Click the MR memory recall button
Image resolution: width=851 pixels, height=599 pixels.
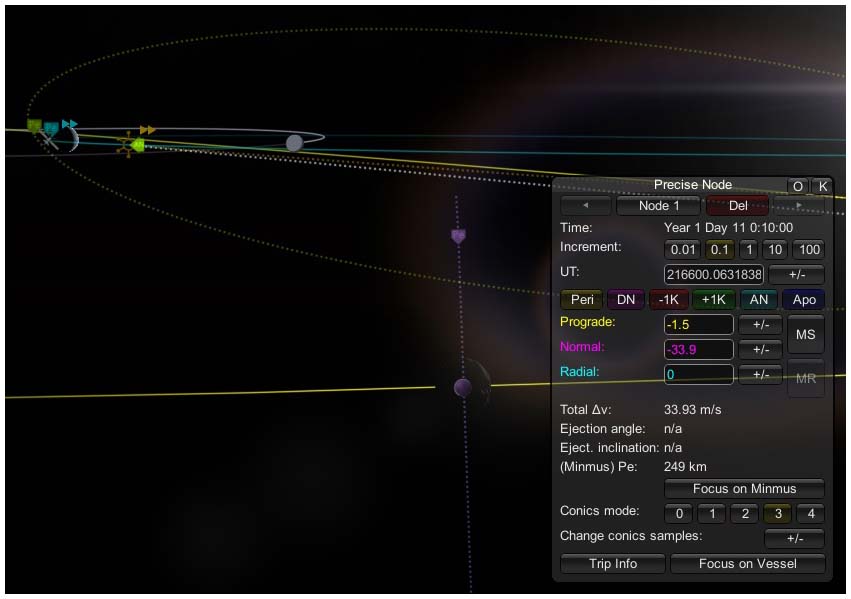(x=805, y=378)
